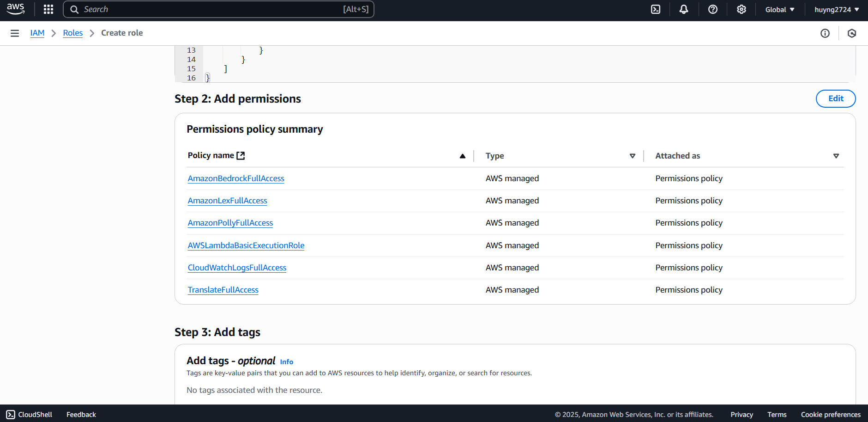Click the Attached as column header

pyautogui.click(x=678, y=156)
